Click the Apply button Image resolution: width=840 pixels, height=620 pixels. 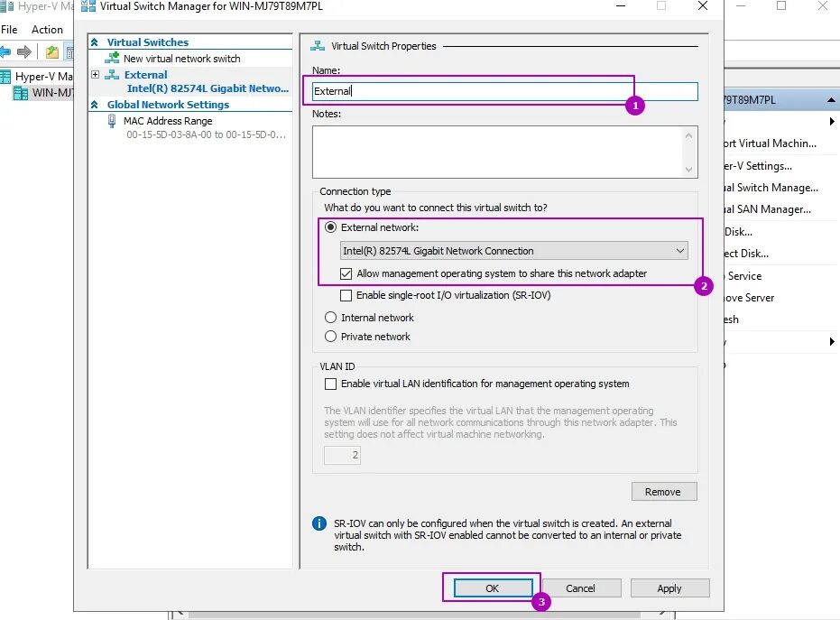(669, 588)
